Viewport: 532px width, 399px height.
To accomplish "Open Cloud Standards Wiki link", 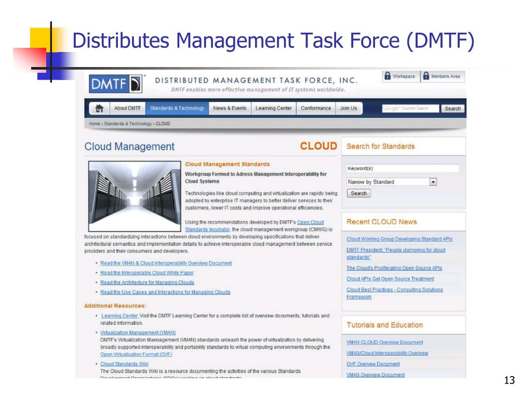I will [124, 364].
